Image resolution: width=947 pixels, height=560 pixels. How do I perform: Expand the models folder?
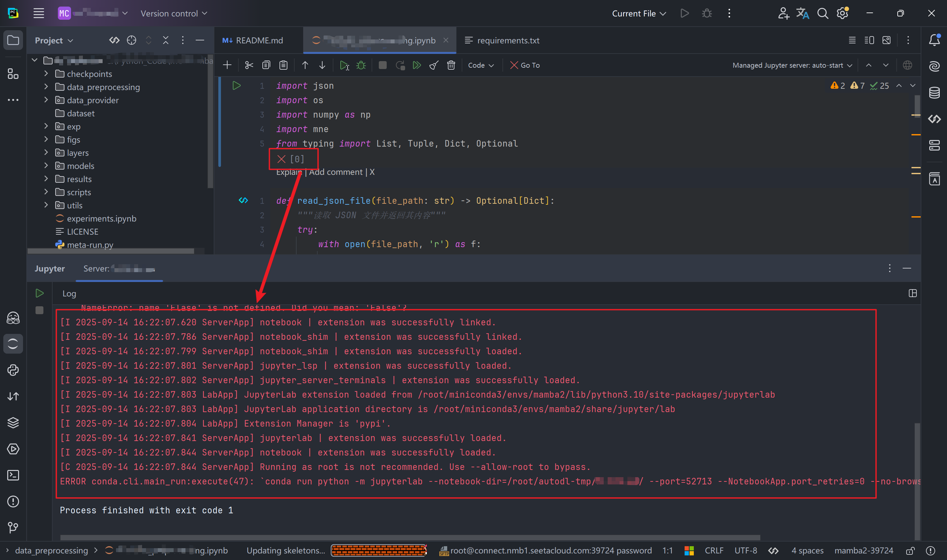coord(46,166)
